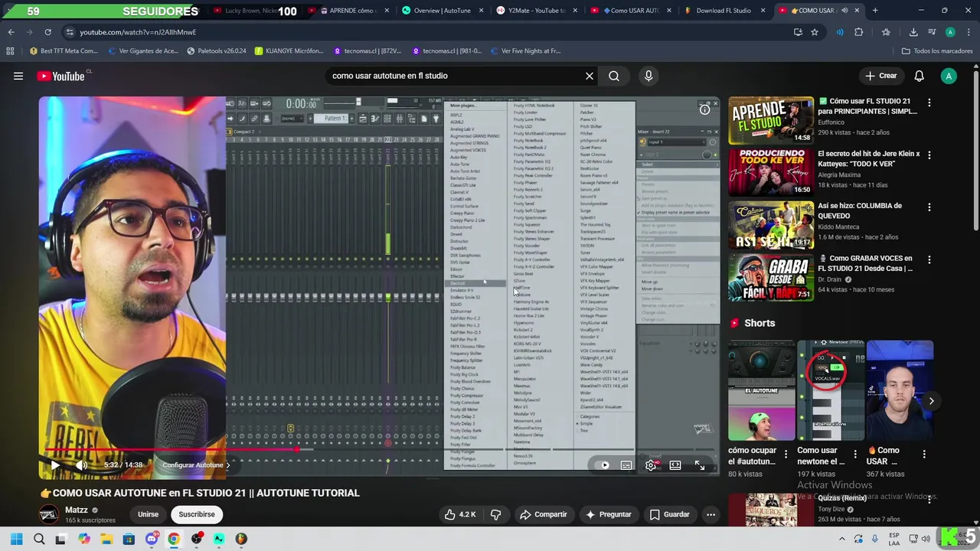Screen dimensions: 980x551
Task: Open options for Cómo usar FL STUDIO 21 video
Action: [x=929, y=103]
